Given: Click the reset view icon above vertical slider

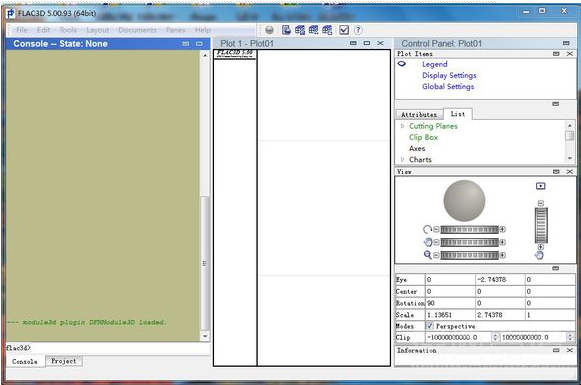Looking at the screenshot, I should pos(541,186).
